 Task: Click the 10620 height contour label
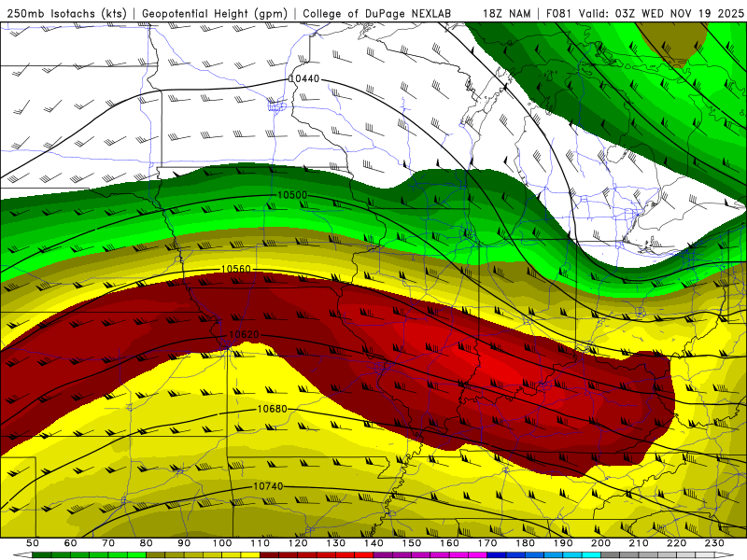[x=244, y=335]
